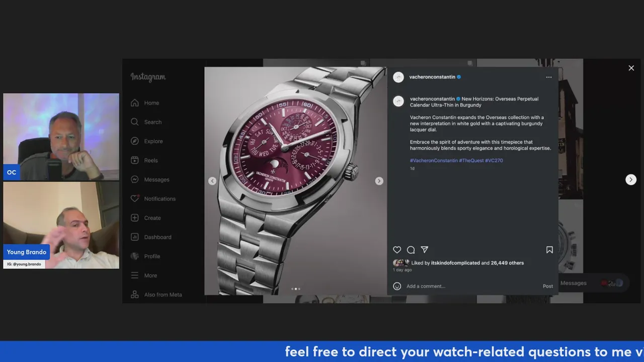The height and width of the screenshot is (362, 644).
Task: Click the comment bubble icon
Action: pos(411,250)
